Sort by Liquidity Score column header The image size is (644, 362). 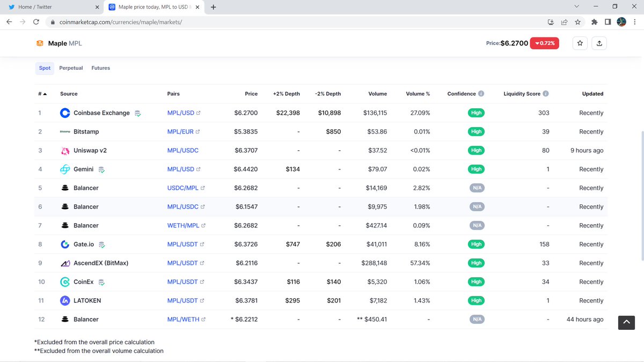pos(522,94)
